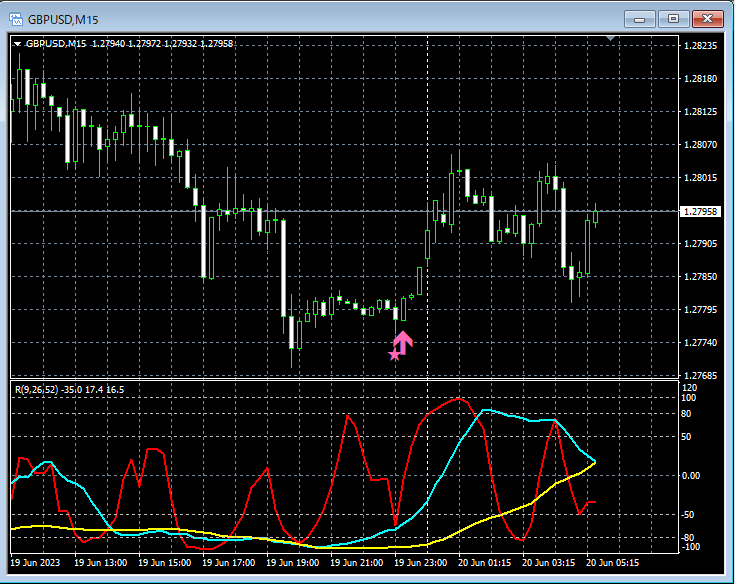
Task: Click the 1.27740 price scale label
Action: (x=700, y=343)
